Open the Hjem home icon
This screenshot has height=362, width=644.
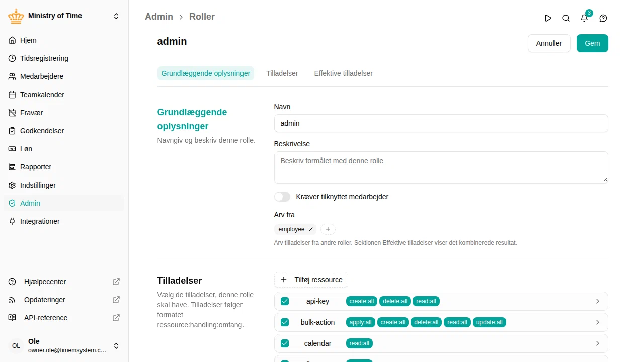click(13, 40)
